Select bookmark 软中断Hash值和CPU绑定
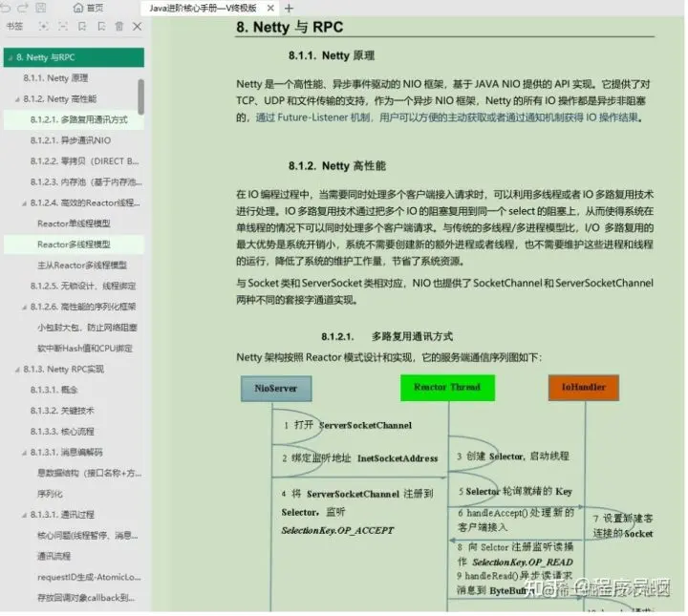This screenshot has width=688, height=616. pos(85,349)
